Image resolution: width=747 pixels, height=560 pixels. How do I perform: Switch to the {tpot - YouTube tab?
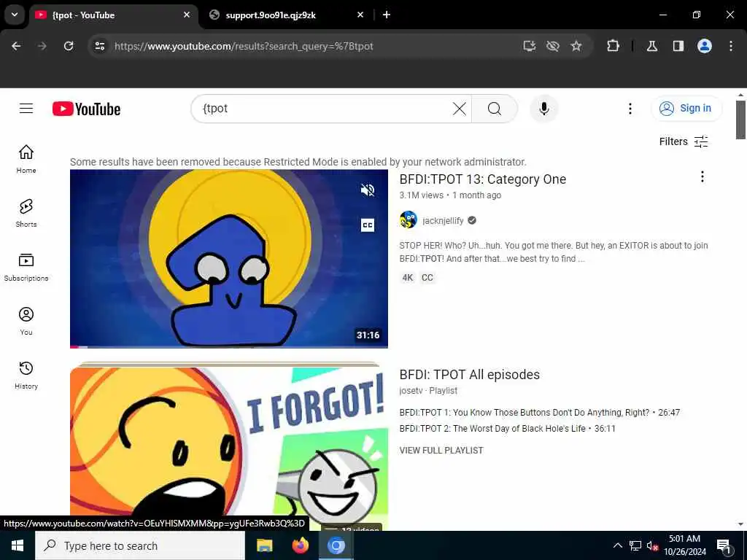pyautogui.click(x=113, y=15)
